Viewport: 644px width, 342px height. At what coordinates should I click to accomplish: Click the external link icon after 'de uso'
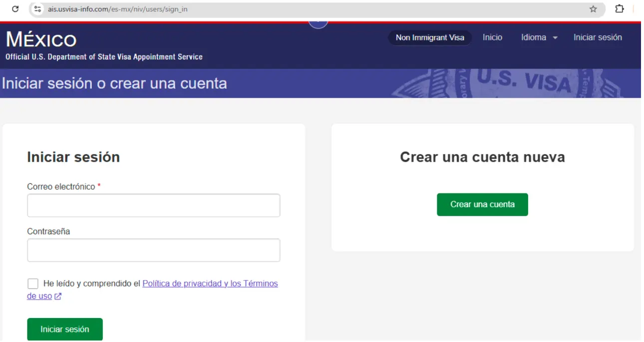coord(58,296)
